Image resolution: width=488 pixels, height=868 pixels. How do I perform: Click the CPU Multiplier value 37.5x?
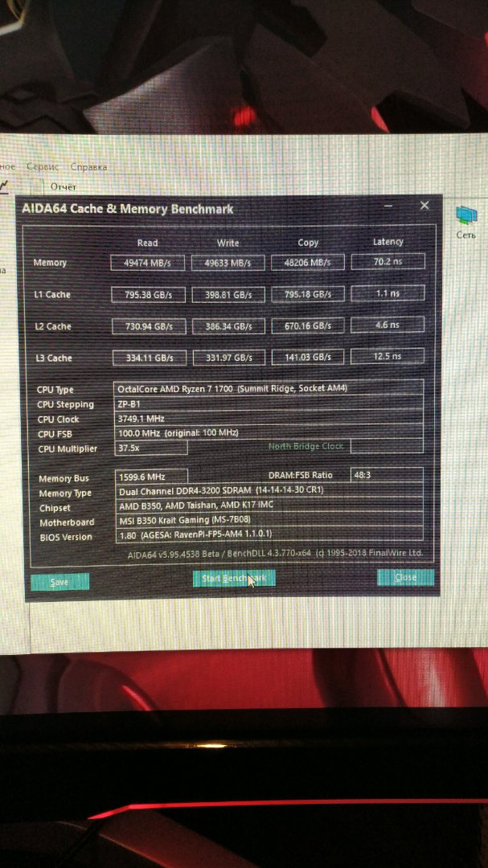pyautogui.click(x=150, y=448)
